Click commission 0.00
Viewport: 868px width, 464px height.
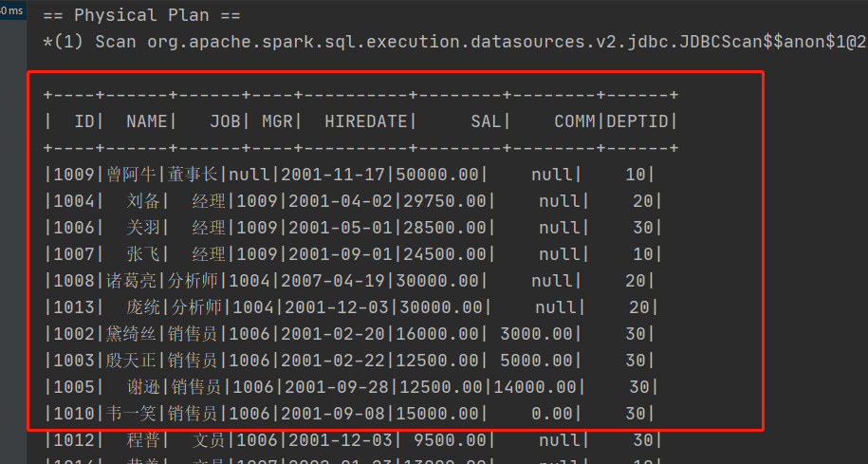551,414
